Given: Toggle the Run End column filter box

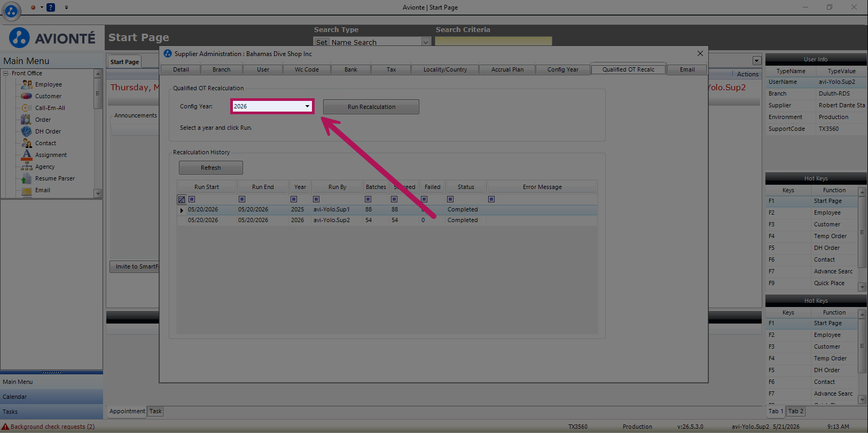Looking at the screenshot, I should [242, 199].
